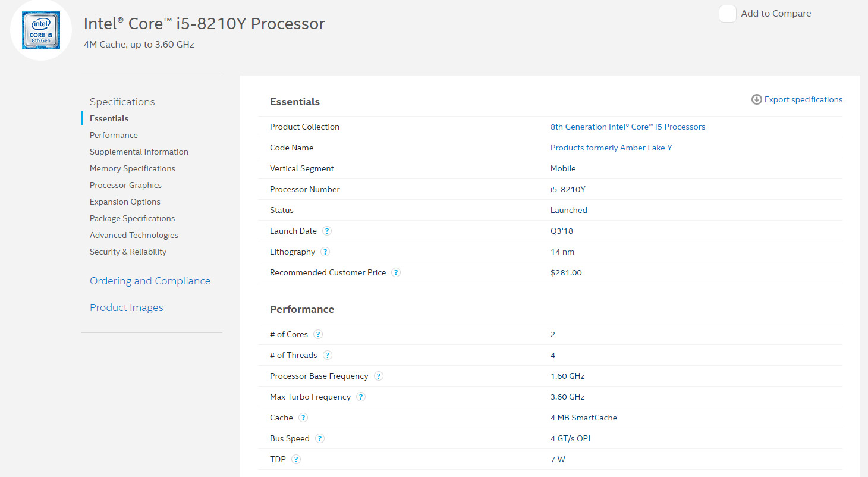Click the Vertical Segment row label
Screen dimensions: 868x477
(302, 168)
